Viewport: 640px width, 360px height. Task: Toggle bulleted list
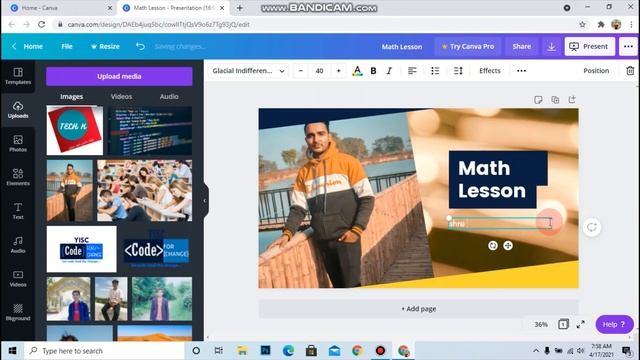point(435,71)
